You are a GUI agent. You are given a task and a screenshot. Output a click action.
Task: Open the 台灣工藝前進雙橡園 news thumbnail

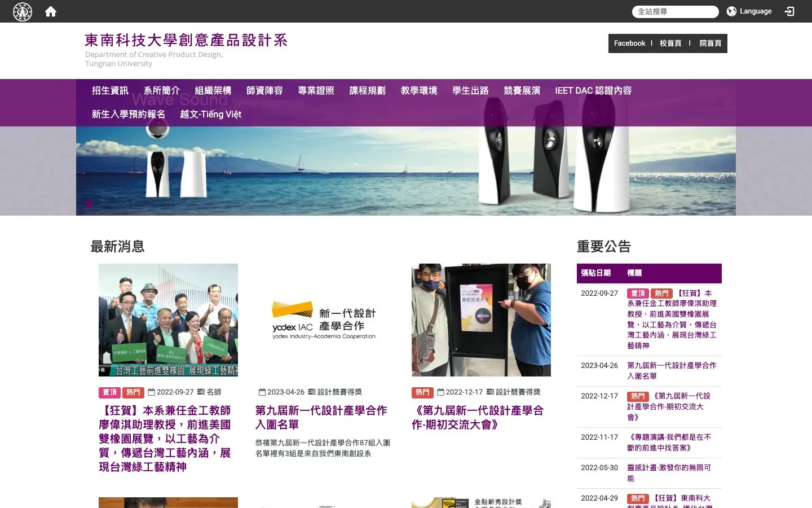pos(168,320)
